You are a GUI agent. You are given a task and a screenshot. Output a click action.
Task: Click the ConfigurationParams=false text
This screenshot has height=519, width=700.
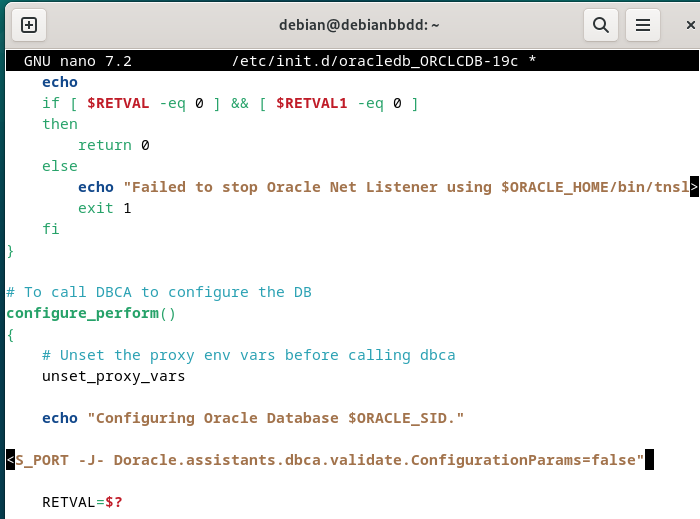[523, 460]
